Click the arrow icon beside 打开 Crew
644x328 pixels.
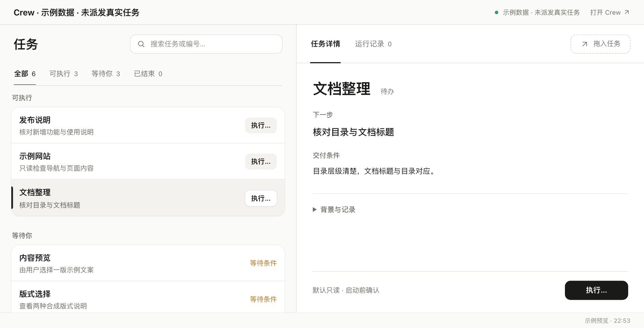(x=627, y=12)
